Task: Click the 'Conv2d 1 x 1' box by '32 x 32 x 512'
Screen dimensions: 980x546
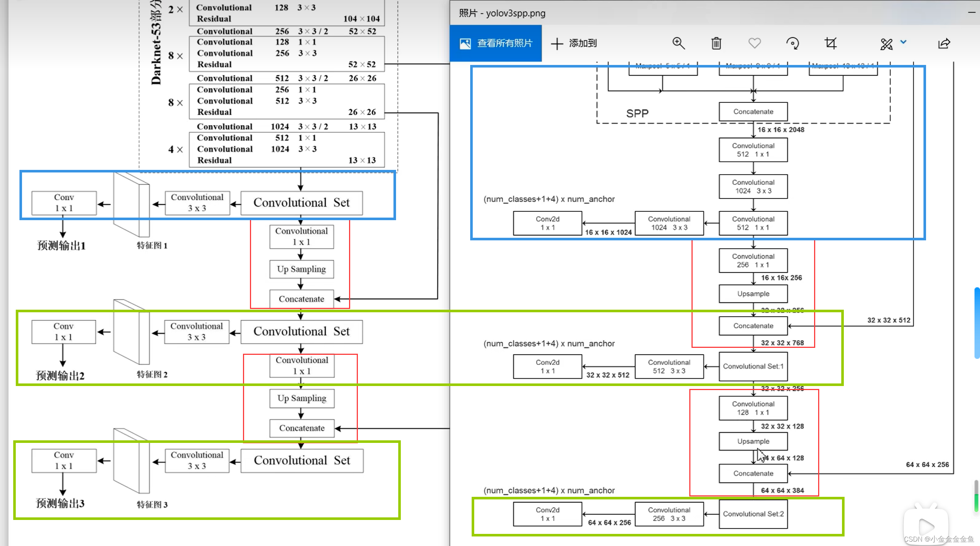Action: click(548, 367)
